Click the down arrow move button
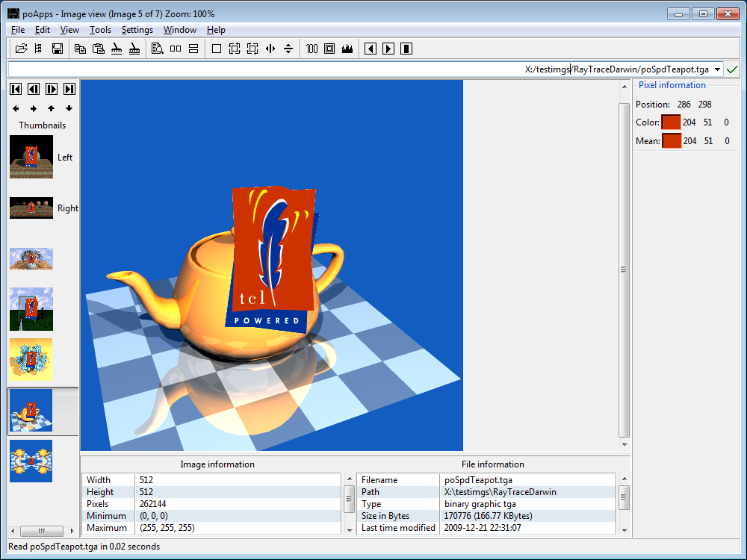 tap(69, 108)
